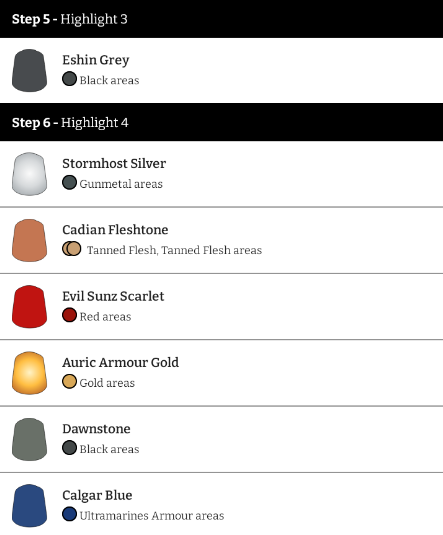Select the Gold areas color dot
Image resolution: width=443 pixels, height=535 pixels.
pyautogui.click(x=69, y=381)
